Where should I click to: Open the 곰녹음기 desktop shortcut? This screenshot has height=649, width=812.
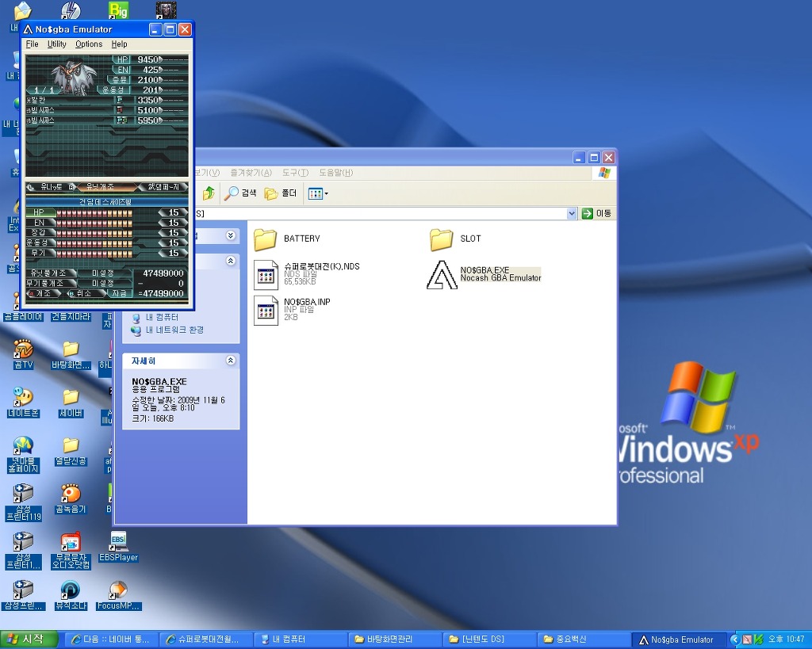71,499
